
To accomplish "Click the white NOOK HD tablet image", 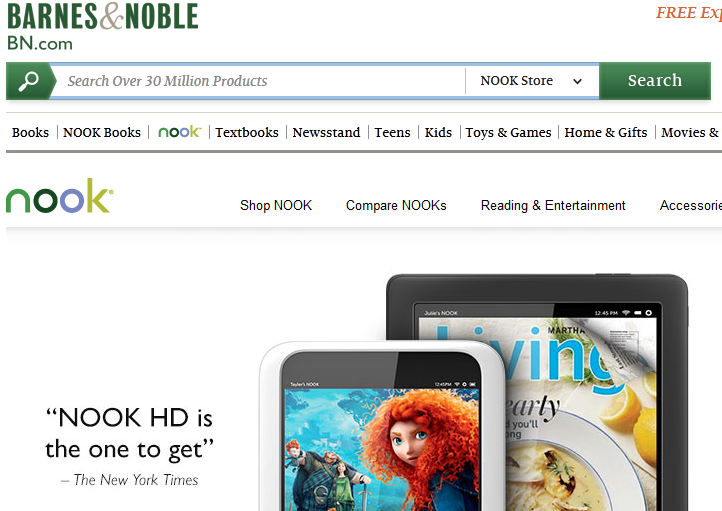I will 382,427.
